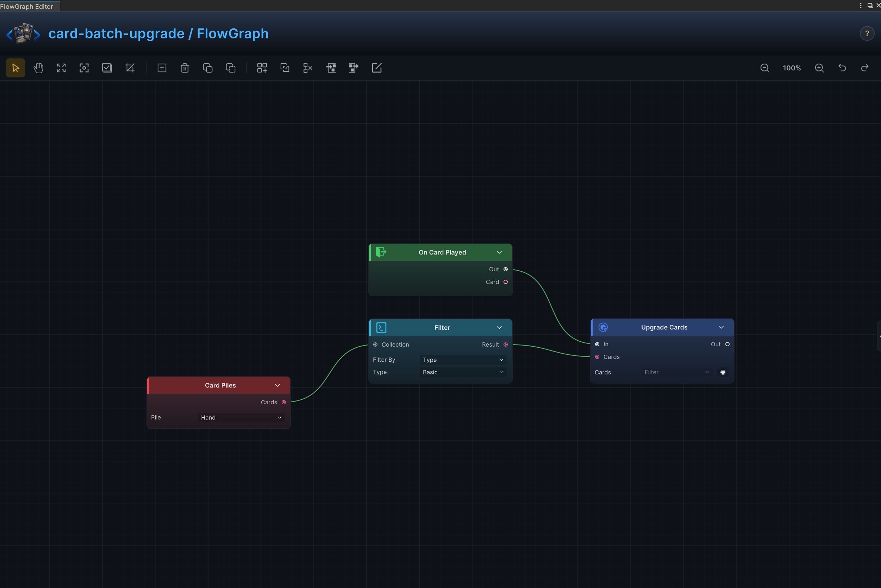881x588 pixels.
Task: Click the card deck logo icon
Action: click(23, 33)
